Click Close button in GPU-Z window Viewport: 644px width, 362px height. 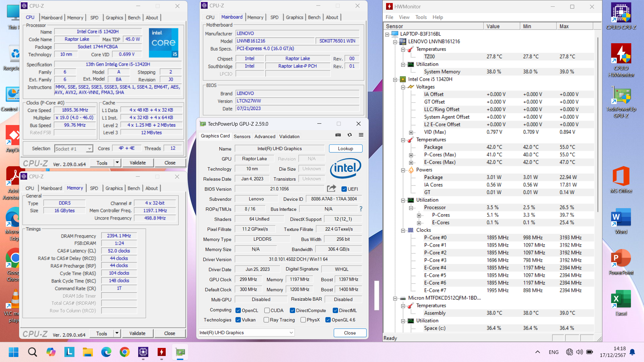point(350,333)
